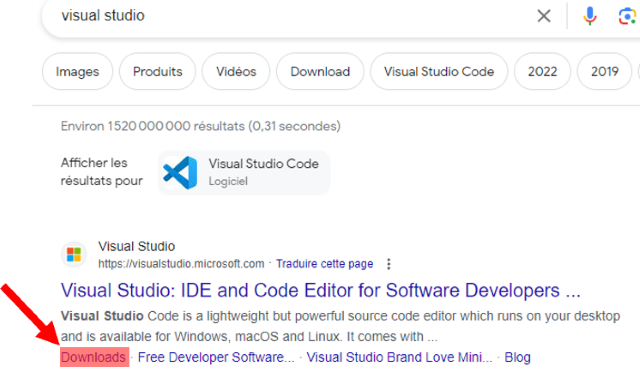Open the Downloads sitelink
The image size is (640, 391).
(x=93, y=357)
